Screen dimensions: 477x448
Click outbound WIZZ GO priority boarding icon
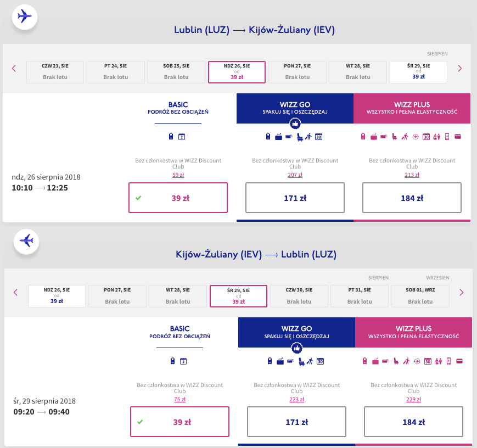pyautogui.click(x=308, y=137)
